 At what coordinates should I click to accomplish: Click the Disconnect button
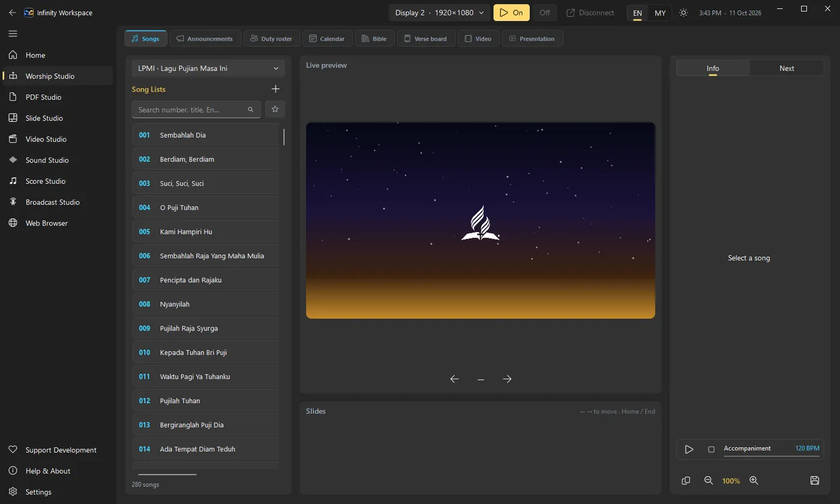590,13
